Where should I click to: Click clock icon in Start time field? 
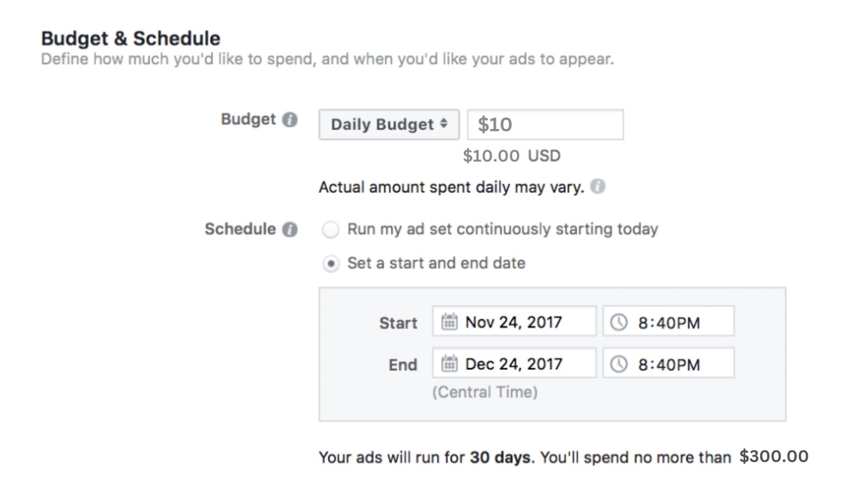click(618, 322)
